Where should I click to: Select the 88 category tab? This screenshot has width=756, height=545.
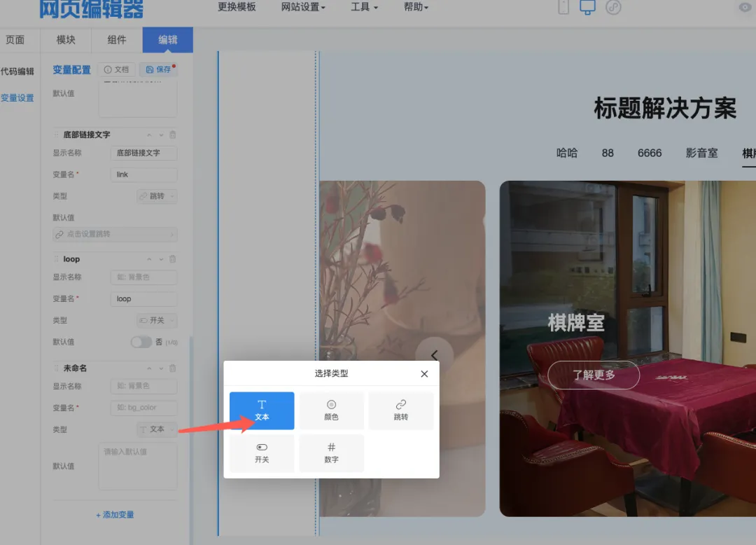608,153
